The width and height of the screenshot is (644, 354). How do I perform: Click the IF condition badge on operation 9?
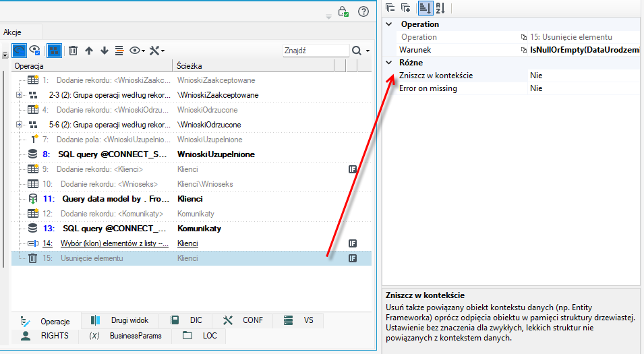353,169
